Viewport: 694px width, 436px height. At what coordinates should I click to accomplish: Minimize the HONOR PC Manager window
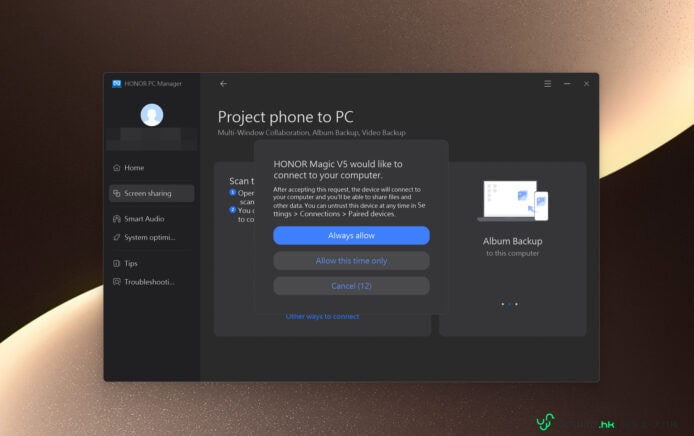point(567,84)
